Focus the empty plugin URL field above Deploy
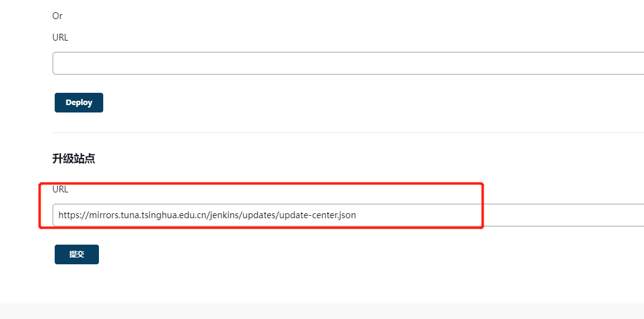The image size is (644, 319). (x=344, y=63)
